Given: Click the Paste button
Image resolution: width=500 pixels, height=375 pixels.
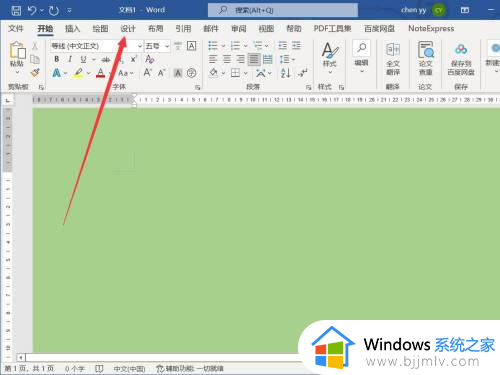Looking at the screenshot, I should click(x=17, y=58).
